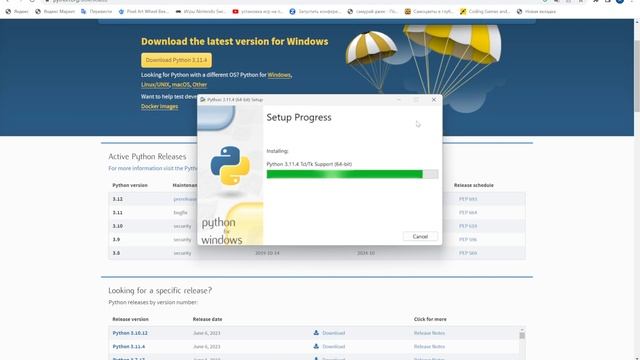Open PEP 664 release schedule link
The image size is (640, 360).
[468, 212]
